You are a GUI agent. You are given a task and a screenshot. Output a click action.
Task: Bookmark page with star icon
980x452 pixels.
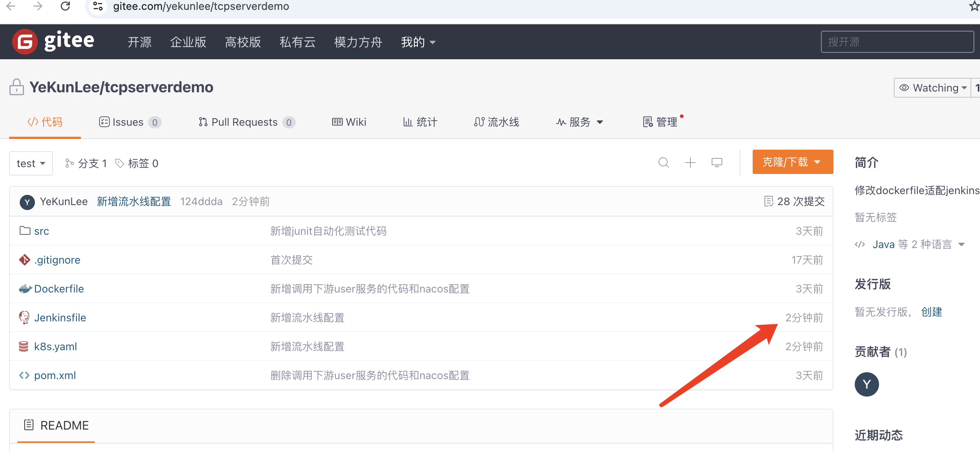pos(974,6)
